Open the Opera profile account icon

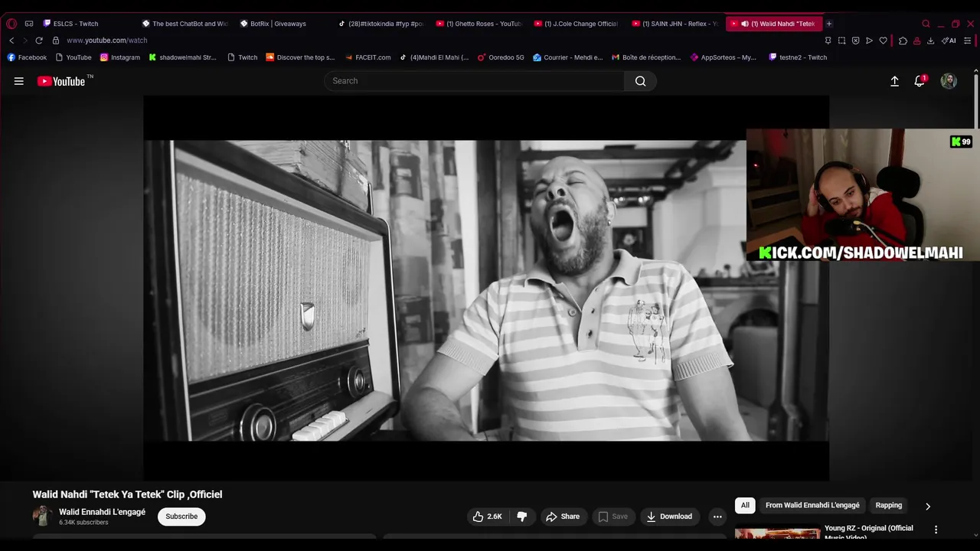coord(916,41)
